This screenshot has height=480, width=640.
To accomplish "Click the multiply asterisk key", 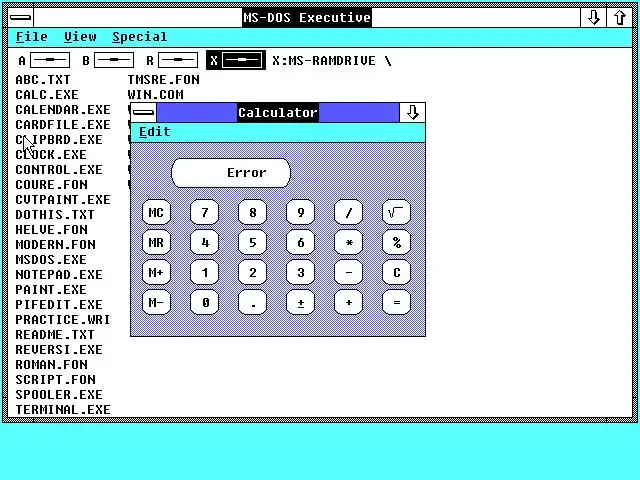I will tap(349, 242).
